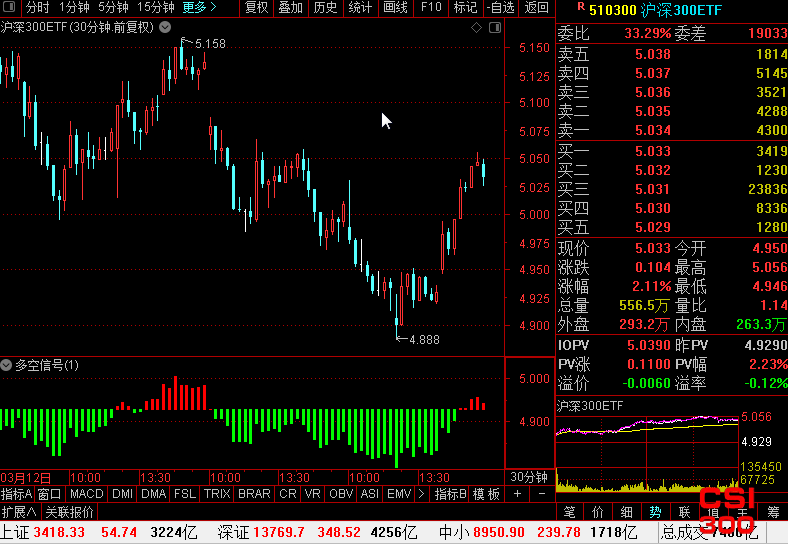
Task: Click the 卖五 price 5.038
Action: tap(653, 54)
